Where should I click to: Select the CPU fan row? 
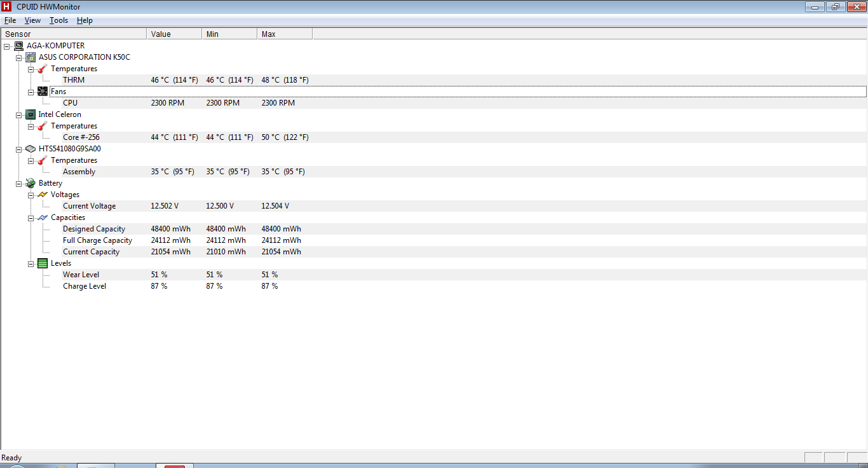click(x=434, y=103)
